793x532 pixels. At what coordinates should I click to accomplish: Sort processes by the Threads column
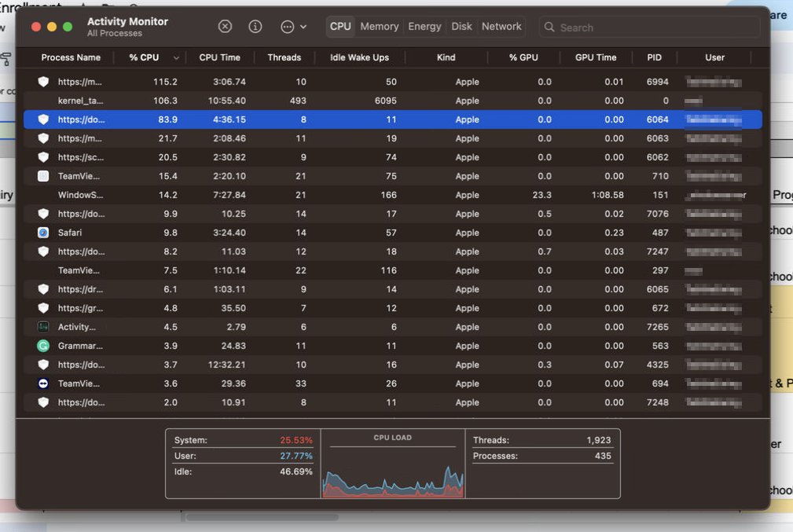point(284,57)
